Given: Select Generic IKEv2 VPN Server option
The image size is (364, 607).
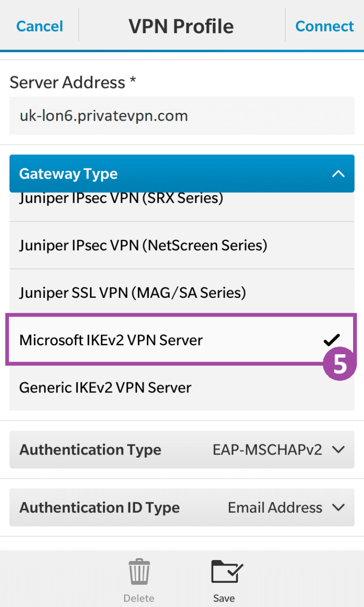Looking at the screenshot, I should coord(105,388).
